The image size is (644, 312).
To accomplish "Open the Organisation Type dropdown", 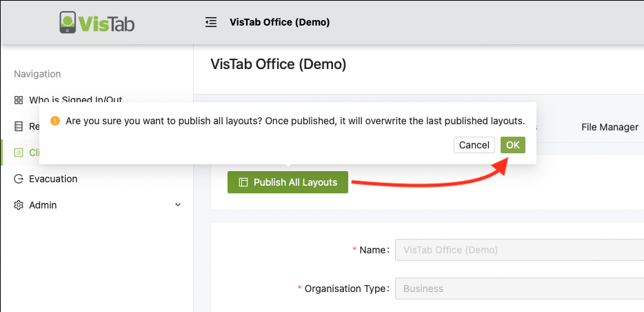I will (x=520, y=289).
